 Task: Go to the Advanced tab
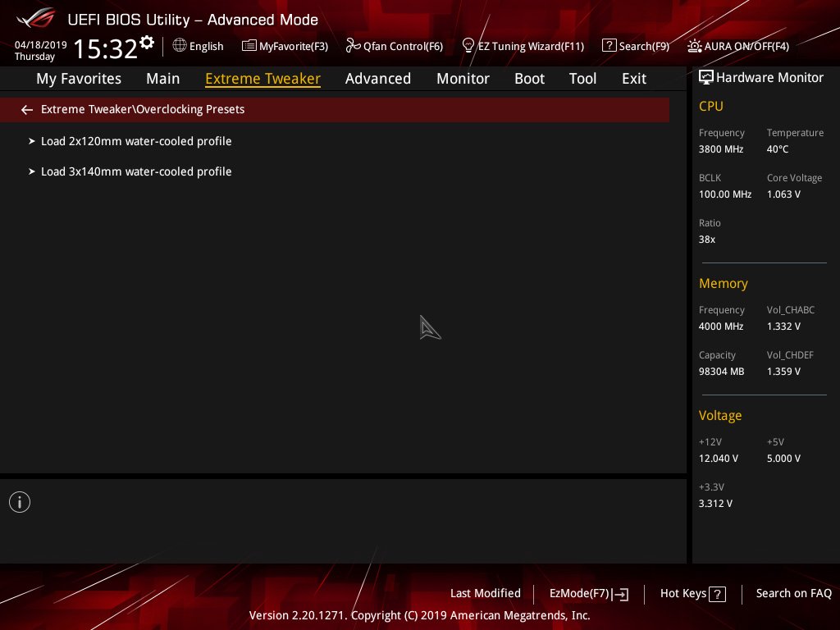pos(378,79)
